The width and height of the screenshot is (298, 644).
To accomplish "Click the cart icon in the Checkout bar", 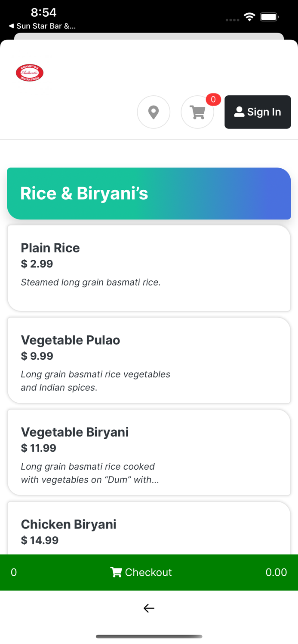I will (x=116, y=572).
